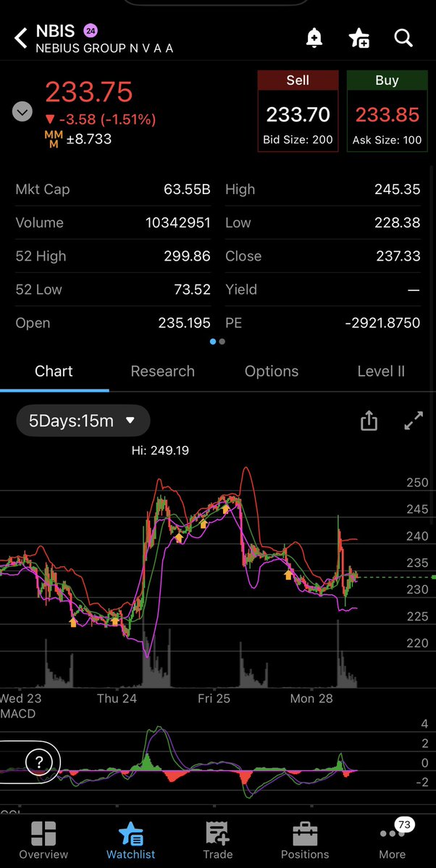Open the 5Days:15m timeframe dropdown

click(x=83, y=421)
